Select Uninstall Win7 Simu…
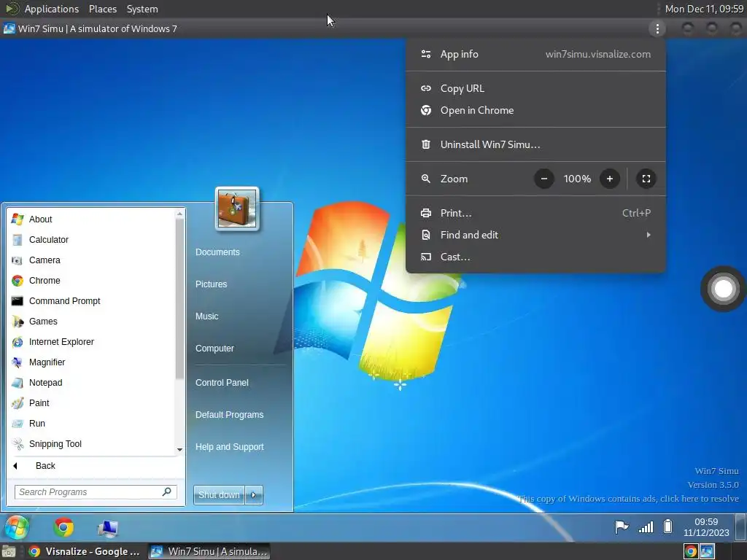This screenshot has width=747, height=560. click(535, 145)
